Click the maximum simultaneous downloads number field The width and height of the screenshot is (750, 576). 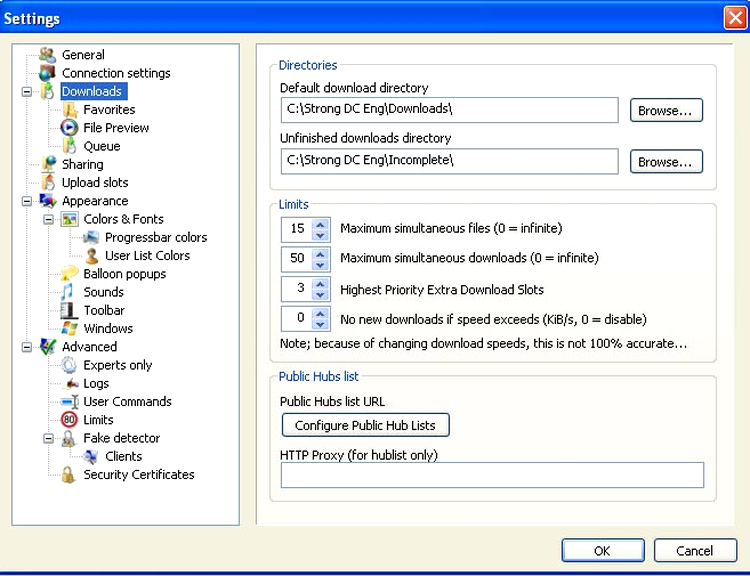pyautogui.click(x=297, y=259)
